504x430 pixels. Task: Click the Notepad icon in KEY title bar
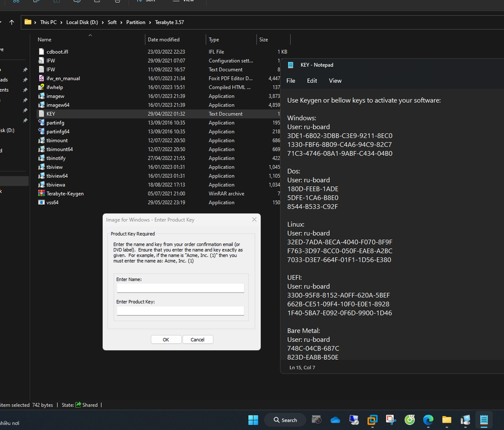(x=290, y=65)
